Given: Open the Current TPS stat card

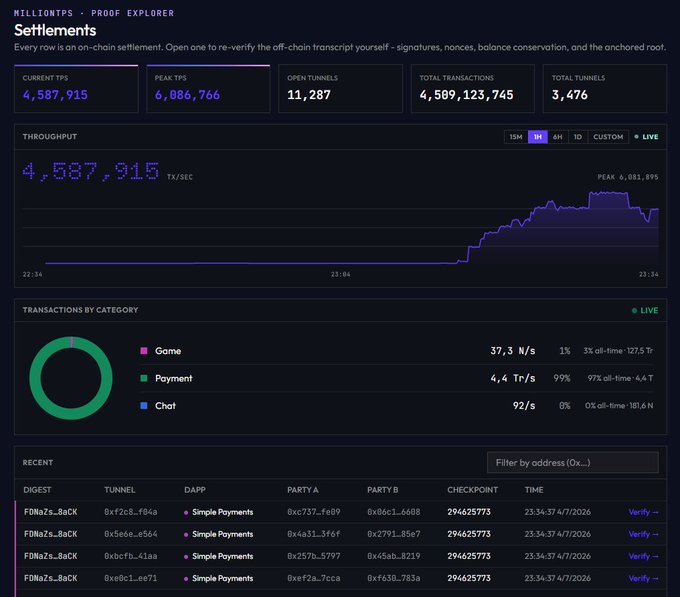Looking at the screenshot, I should coord(76,89).
